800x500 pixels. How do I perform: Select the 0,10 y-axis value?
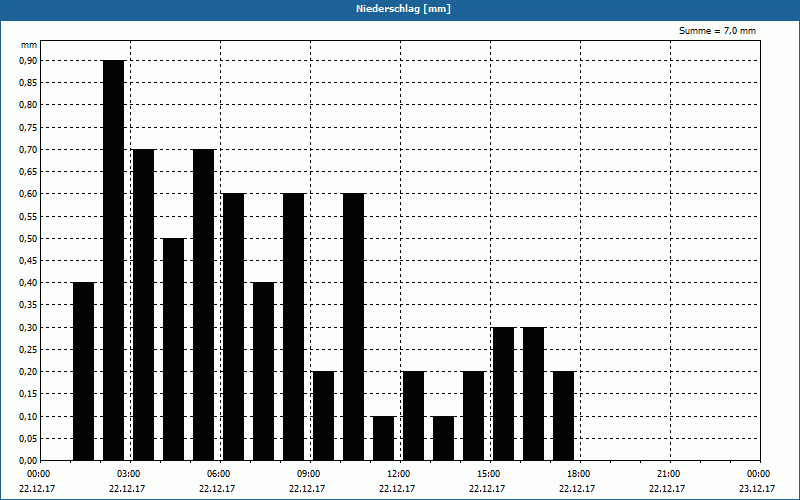tap(28, 416)
